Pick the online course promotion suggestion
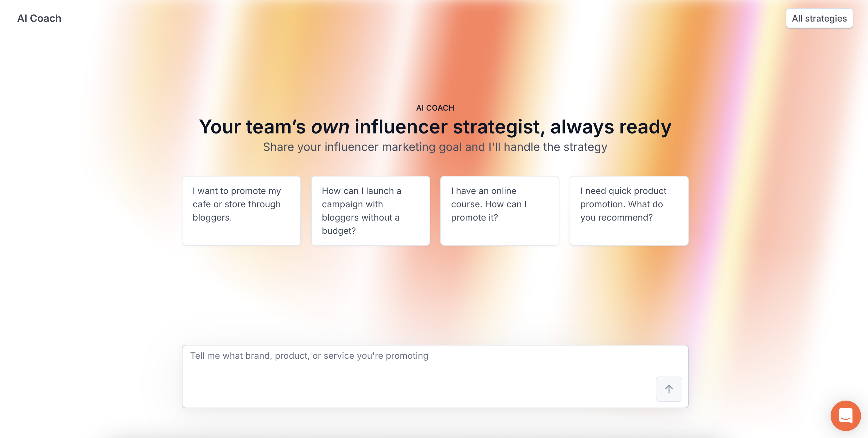 [x=499, y=210]
